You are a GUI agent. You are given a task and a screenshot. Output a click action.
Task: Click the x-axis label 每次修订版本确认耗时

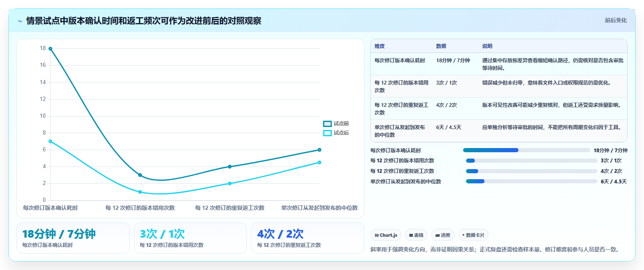(x=50, y=208)
